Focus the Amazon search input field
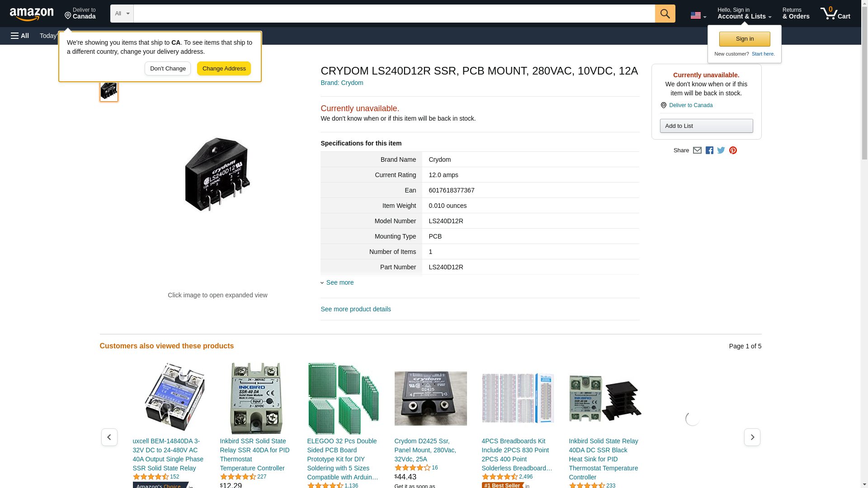The height and width of the screenshot is (488, 868). point(394,14)
